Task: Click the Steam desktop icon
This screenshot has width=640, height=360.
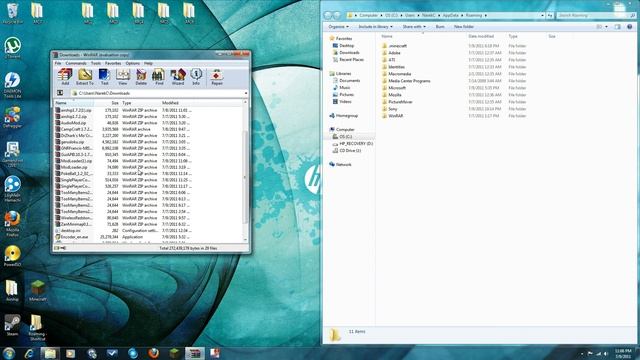Action: coord(12,325)
